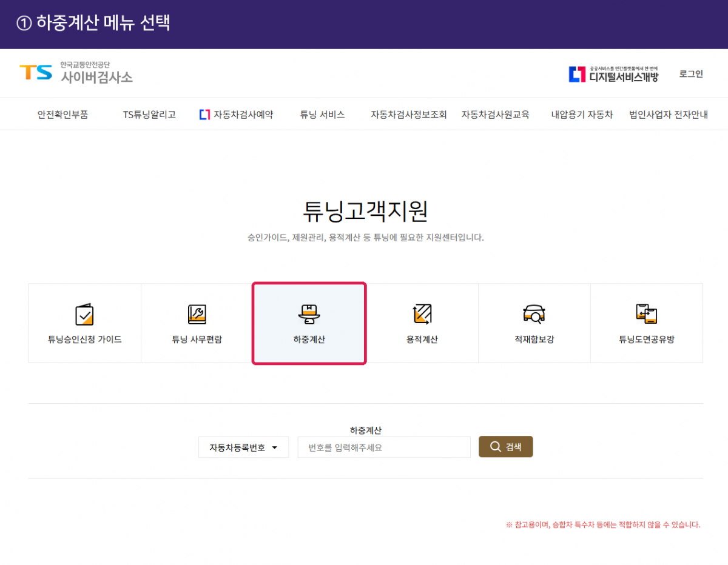Image resolution: width=728 pixels, height=565 pixels.
Task: Open the 디지털서비스개방 banner logo
Action: coord(613,74)
